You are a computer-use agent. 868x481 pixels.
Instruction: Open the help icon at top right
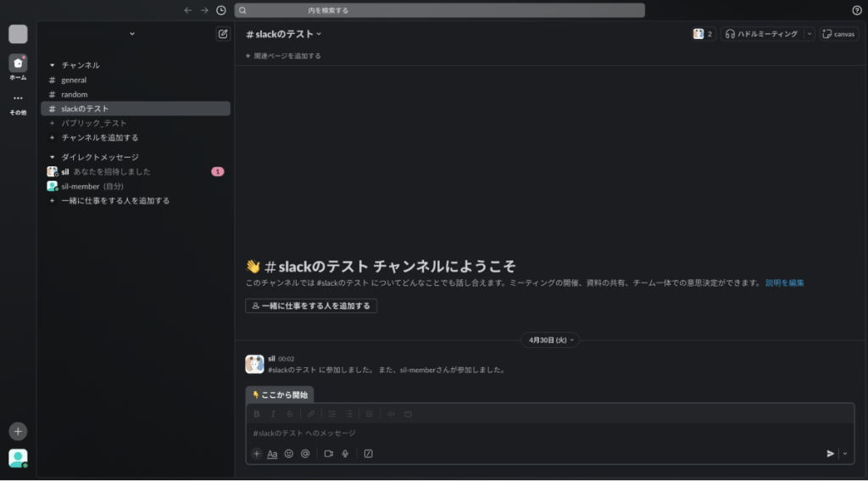(x=856, y=10)
